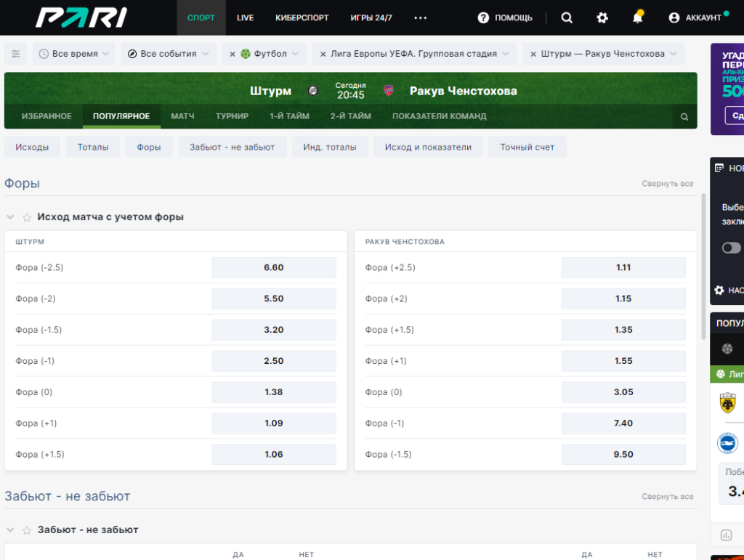Image resolution: width=744 pixels, height=560 pixels.
Task: Click the bet slip icon in side panel
Action: [x=719, y=168]
